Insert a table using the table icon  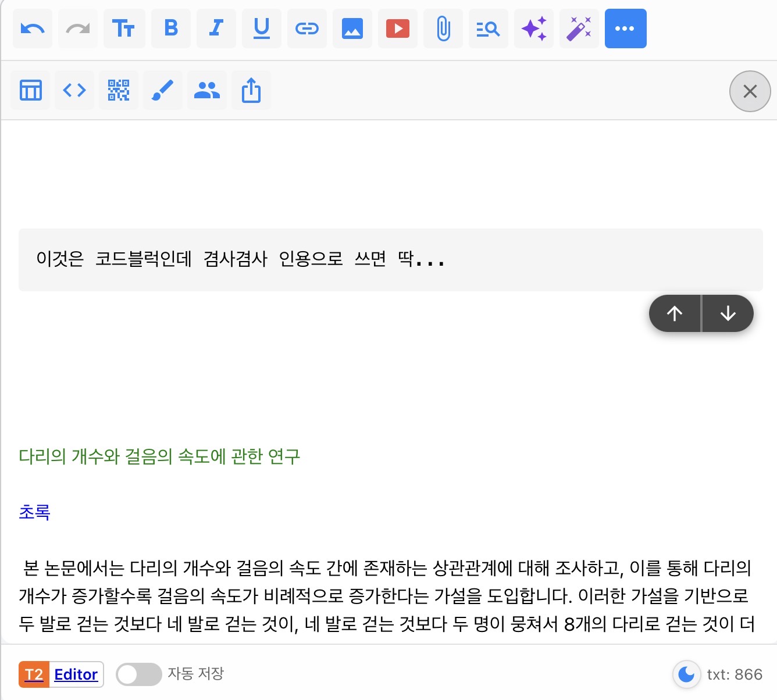(31, 90)
